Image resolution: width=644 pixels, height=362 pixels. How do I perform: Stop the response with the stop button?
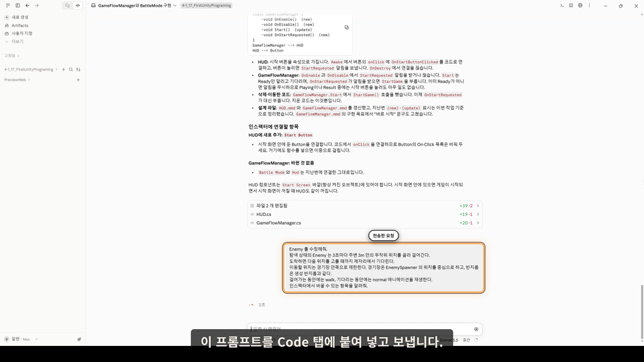click(476, 329)
